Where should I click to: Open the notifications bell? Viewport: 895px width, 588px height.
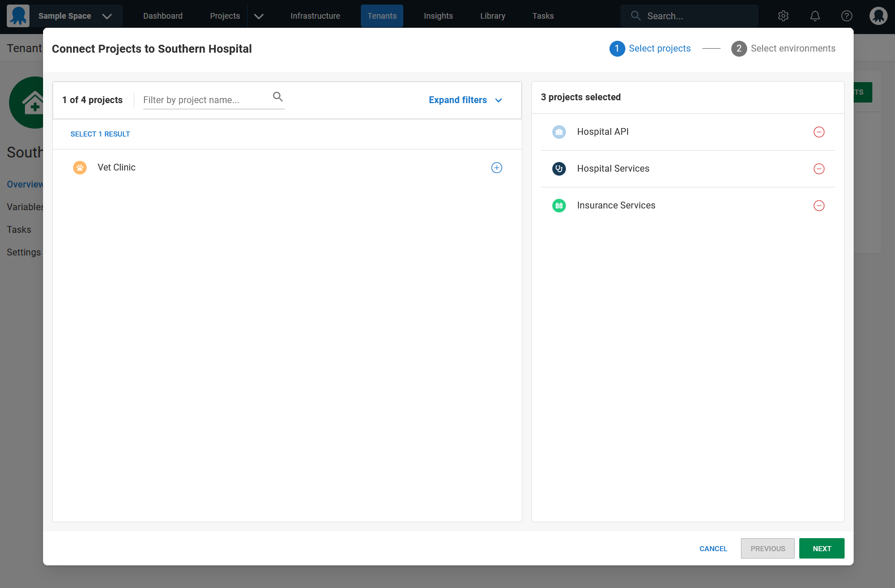(x=815, y=16)
